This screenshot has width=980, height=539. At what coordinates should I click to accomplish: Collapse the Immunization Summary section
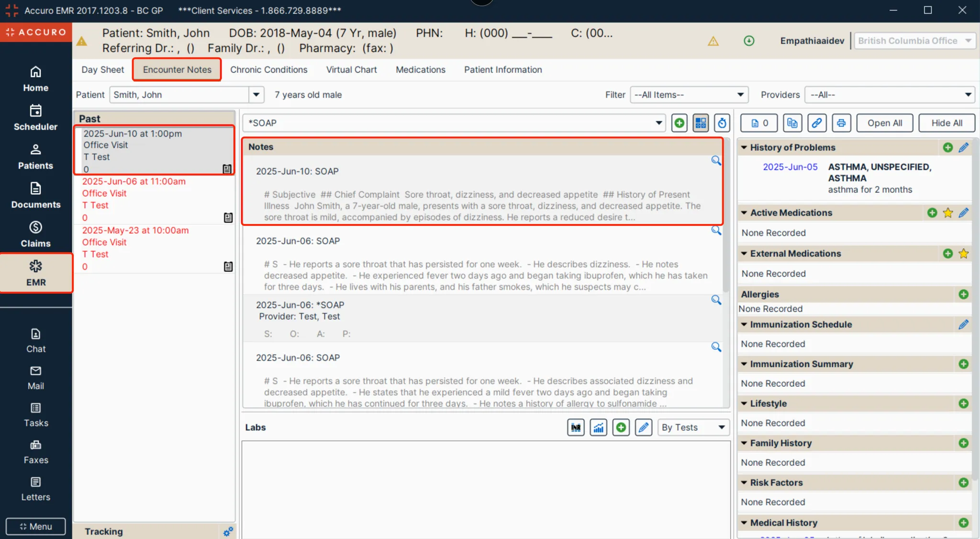pyautogui.click(x=744, y=364)
